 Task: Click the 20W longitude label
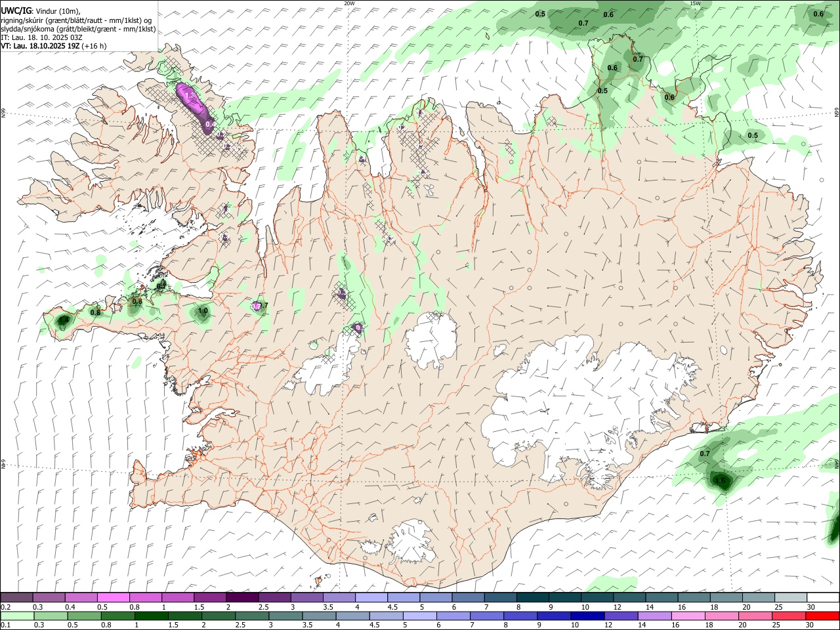pyautogui.click(x=350, y=3)
